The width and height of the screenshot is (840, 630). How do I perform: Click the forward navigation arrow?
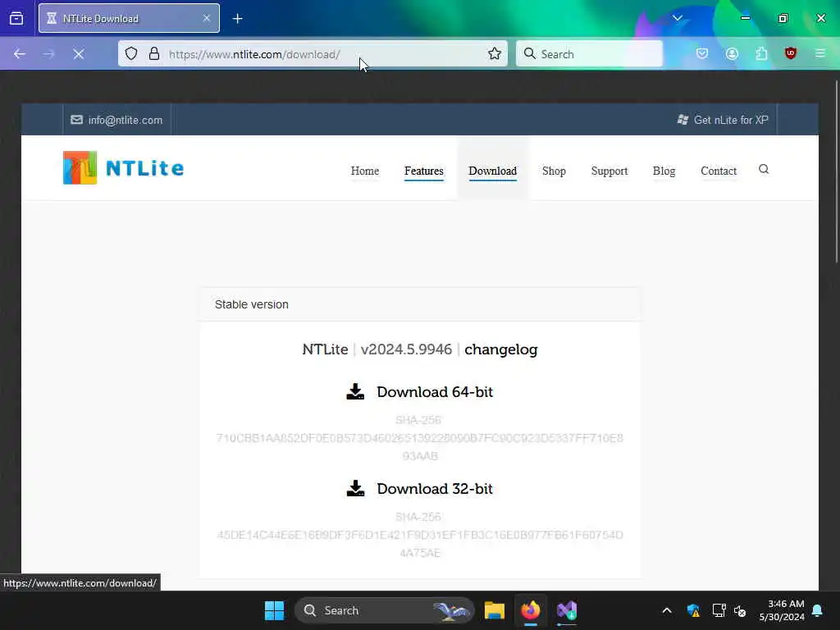point(48,54)
